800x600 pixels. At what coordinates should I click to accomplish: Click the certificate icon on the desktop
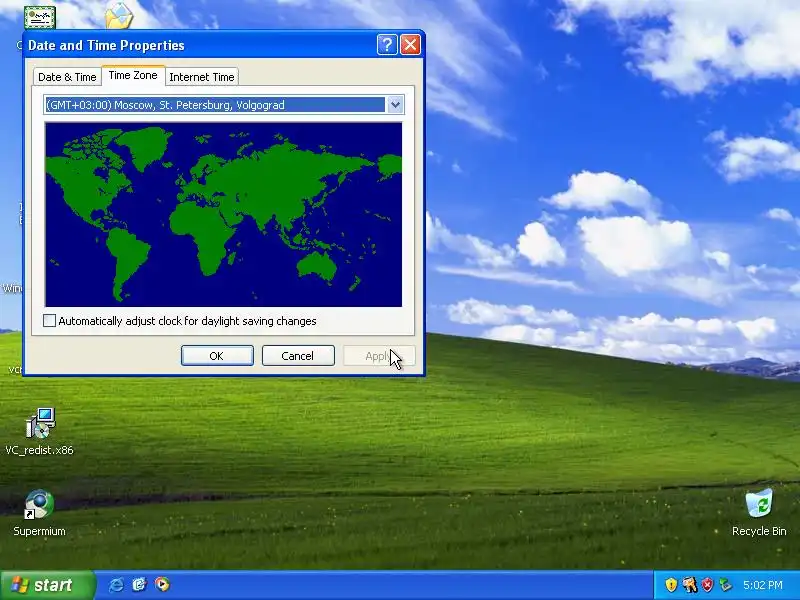pyautogui.click(x=40, y=17)
